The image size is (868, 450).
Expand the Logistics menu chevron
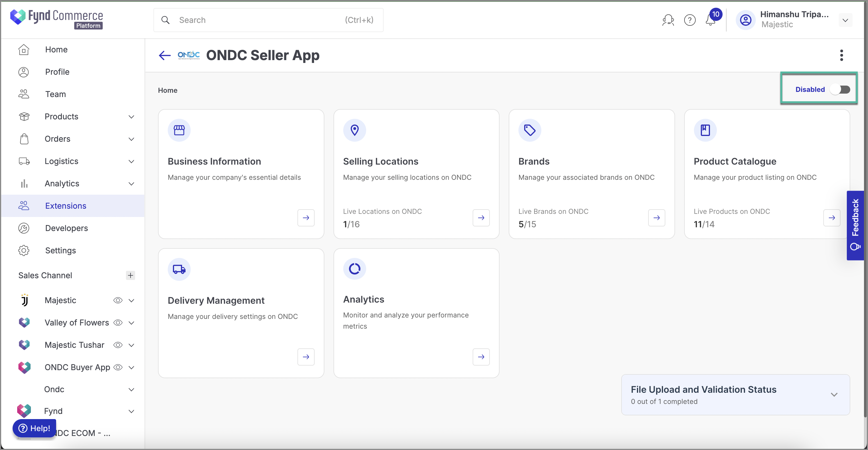(131, 161)
